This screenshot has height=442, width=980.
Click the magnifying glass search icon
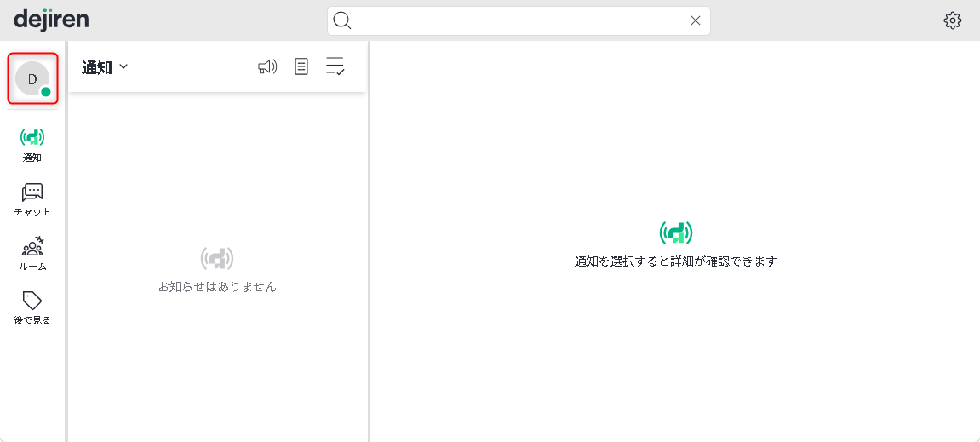(x=342, y=20)
